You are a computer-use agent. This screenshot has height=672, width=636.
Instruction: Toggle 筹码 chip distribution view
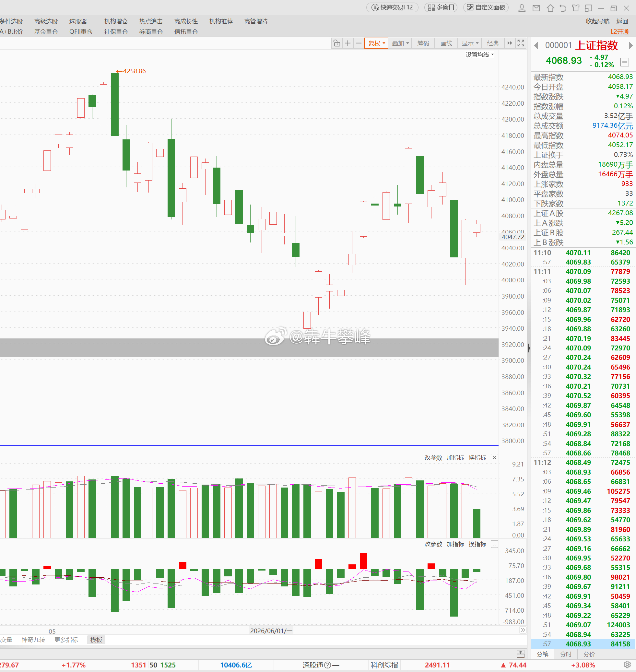[423, 43]
